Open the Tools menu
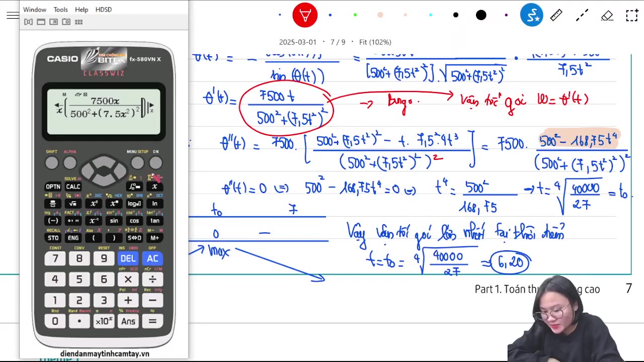 point(60,10)
